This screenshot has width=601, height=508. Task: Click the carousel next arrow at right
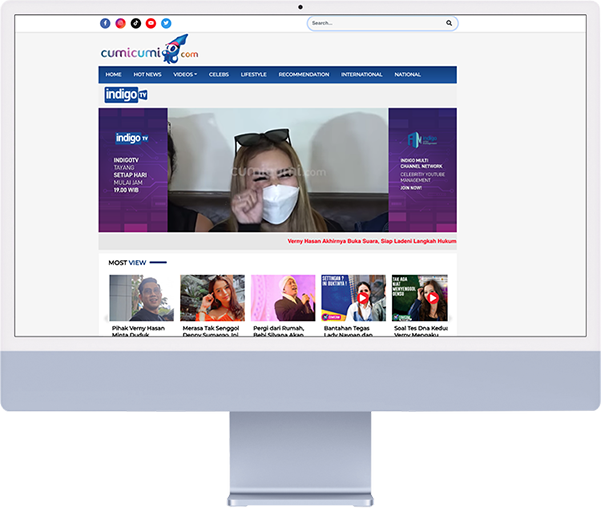click(450, 318)
